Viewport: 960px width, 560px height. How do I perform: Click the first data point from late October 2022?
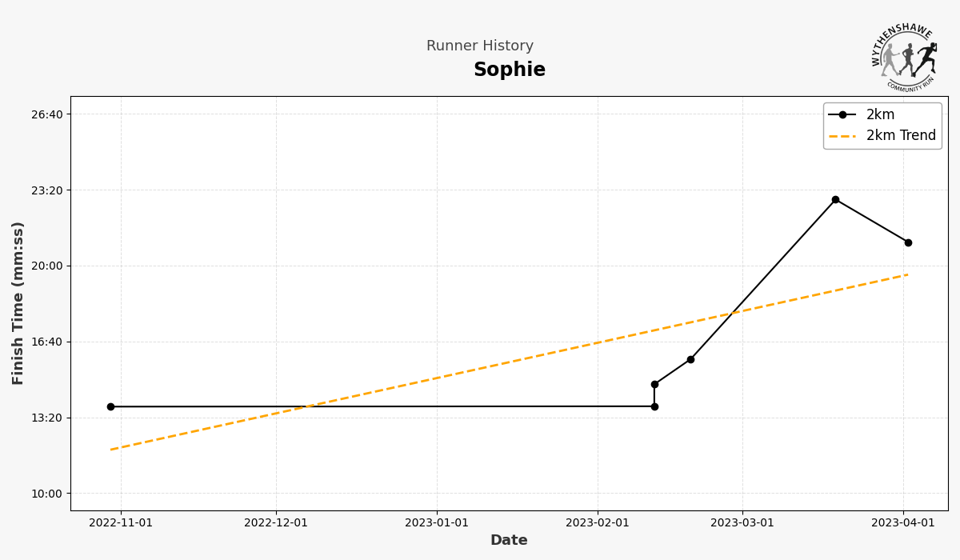click(110, 406)
